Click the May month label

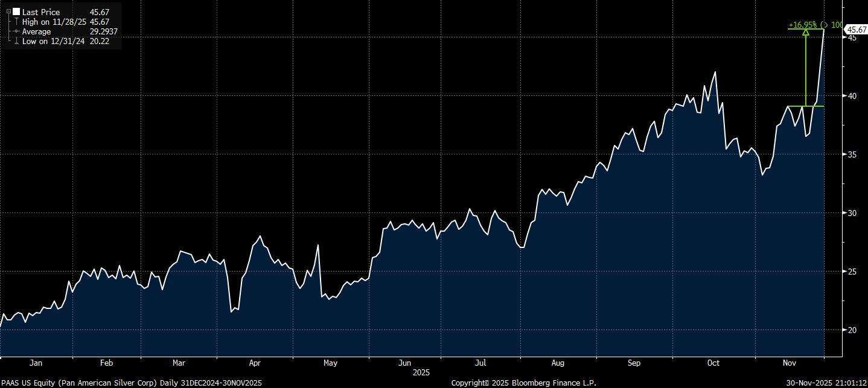pos(330,363)
